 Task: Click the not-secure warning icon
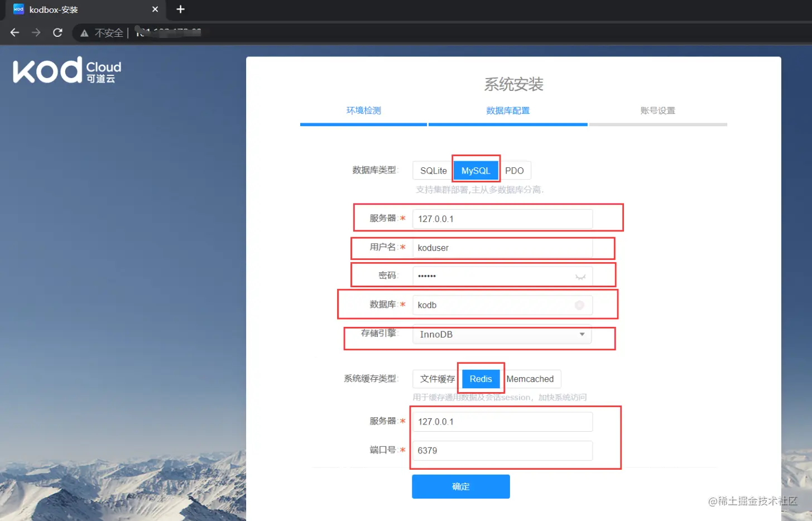tap(84, 33)
